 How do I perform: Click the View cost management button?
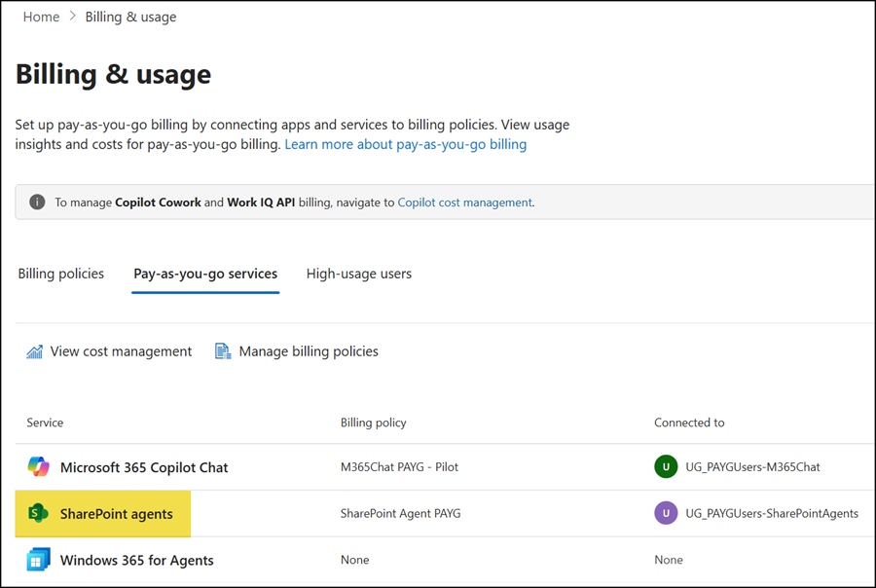tap(109, 351)
